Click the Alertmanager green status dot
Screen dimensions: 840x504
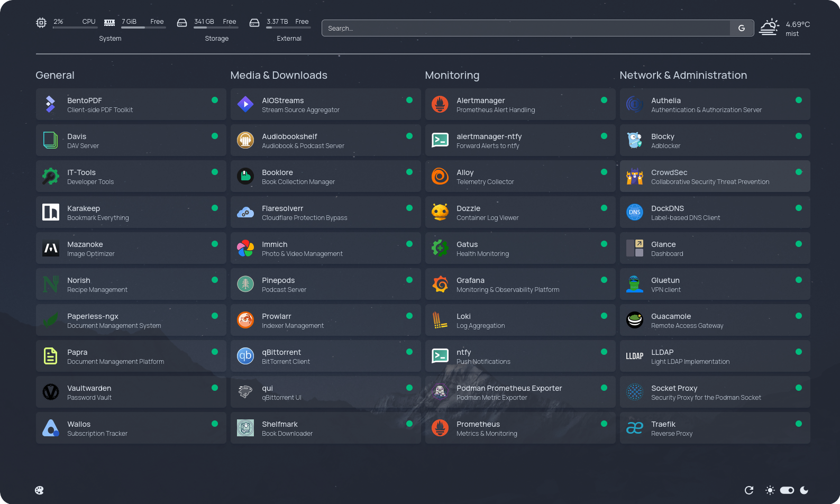tap(604, 100)
